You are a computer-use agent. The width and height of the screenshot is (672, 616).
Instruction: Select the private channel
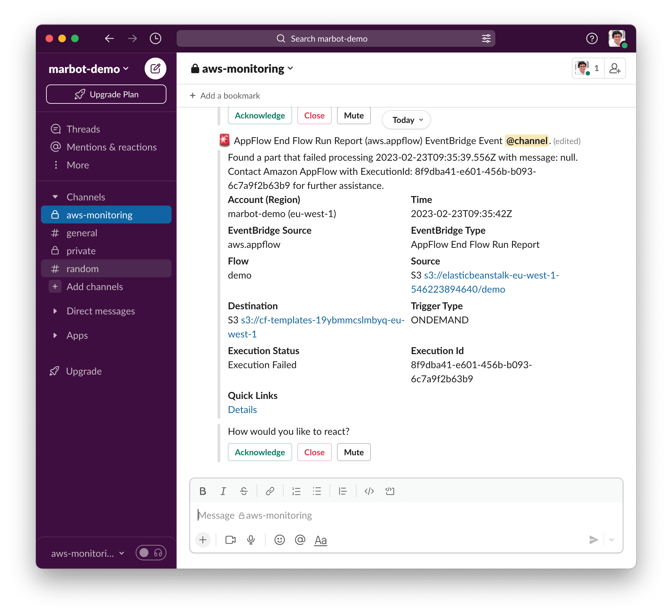click(106, 251)
